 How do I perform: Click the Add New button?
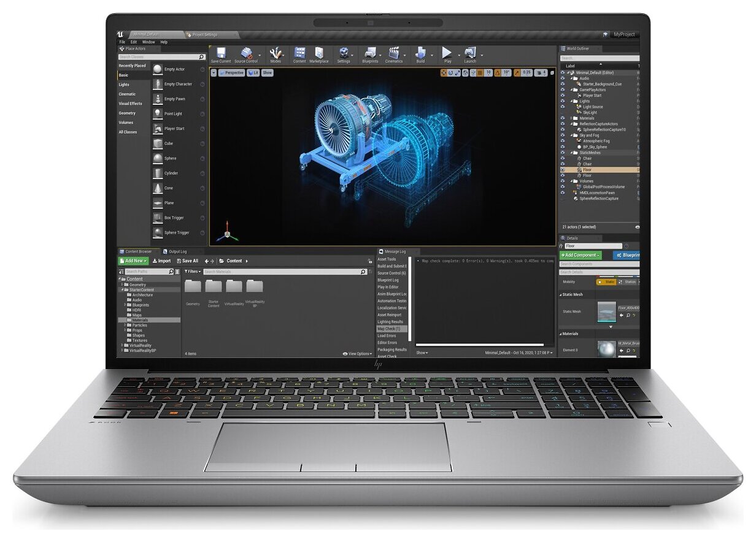click(x=134, y=261)
